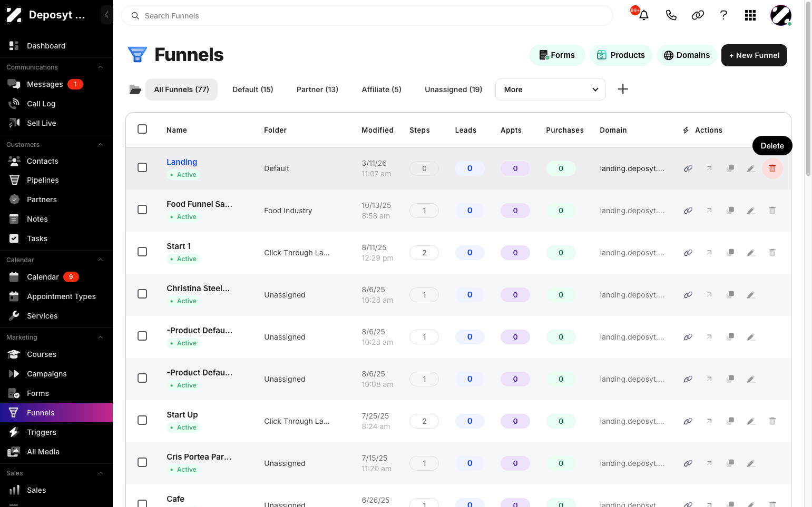The width and height of the screenshot is (812, 507).
Task: Tick the Start 1 row checkbox
Action: click(x=142, y=252)
